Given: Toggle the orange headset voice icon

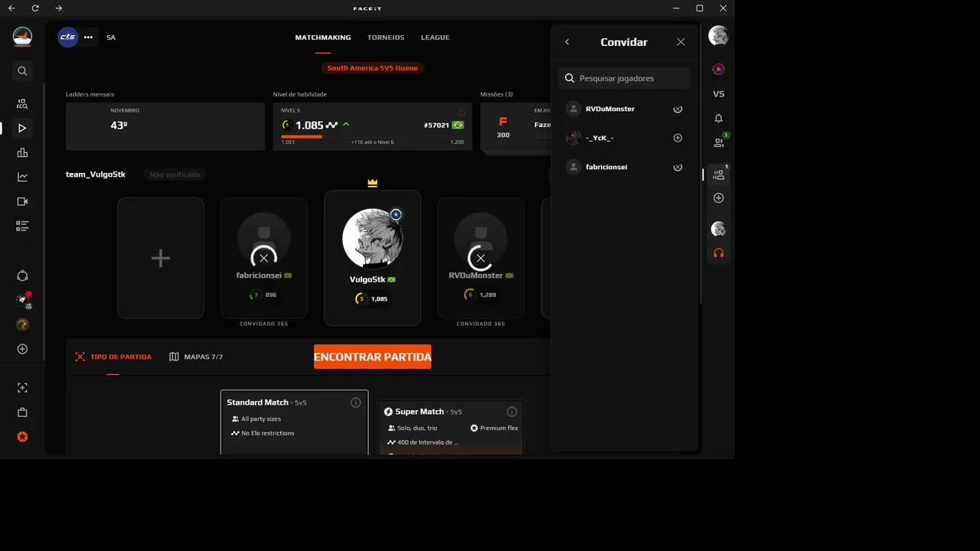Looking at the screenshot, I should click(x=718, y=253).
